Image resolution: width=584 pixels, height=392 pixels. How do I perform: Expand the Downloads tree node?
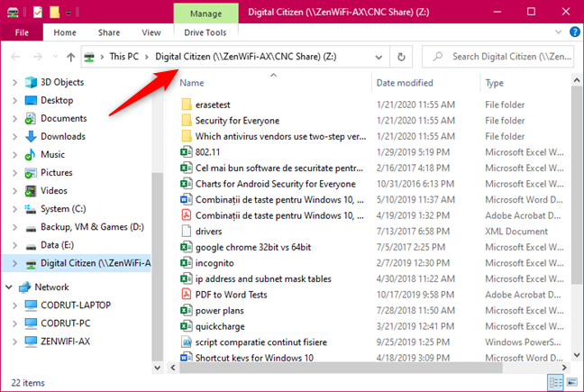click(x=14, y=137)
